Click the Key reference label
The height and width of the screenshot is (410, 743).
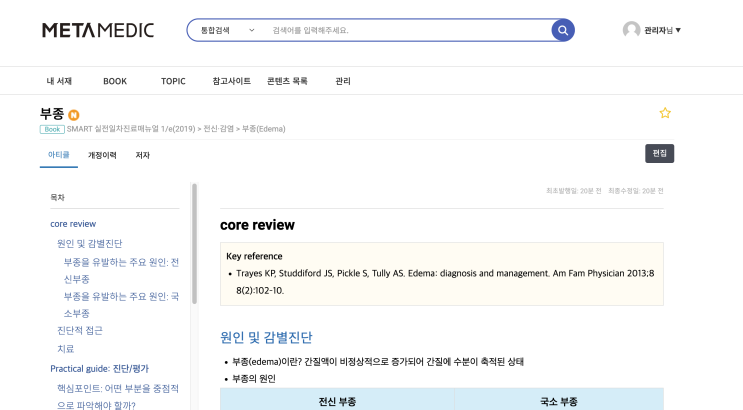click(x=254, y=256)
